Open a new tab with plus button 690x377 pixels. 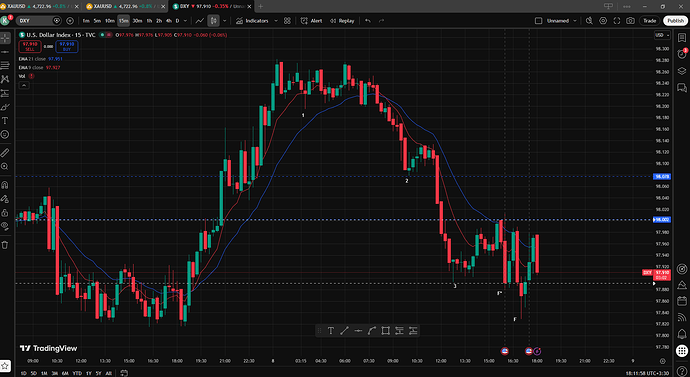click(261, 6)
